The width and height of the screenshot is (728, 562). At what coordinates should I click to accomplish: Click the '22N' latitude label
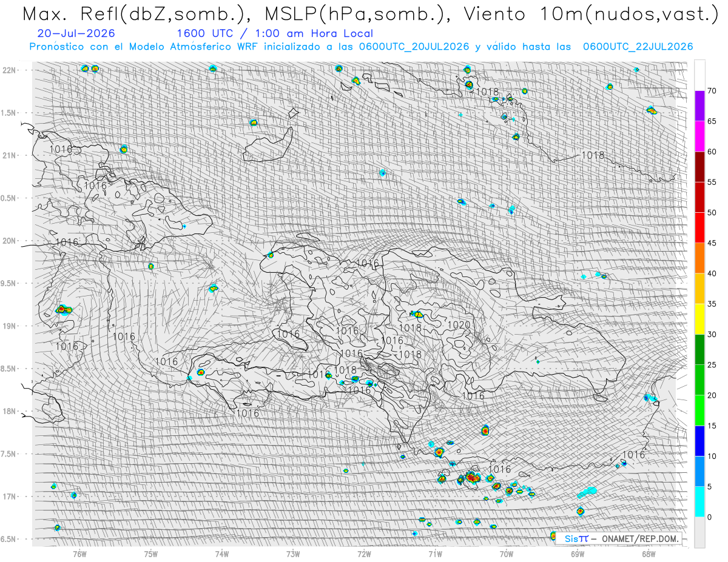[8, 70]
